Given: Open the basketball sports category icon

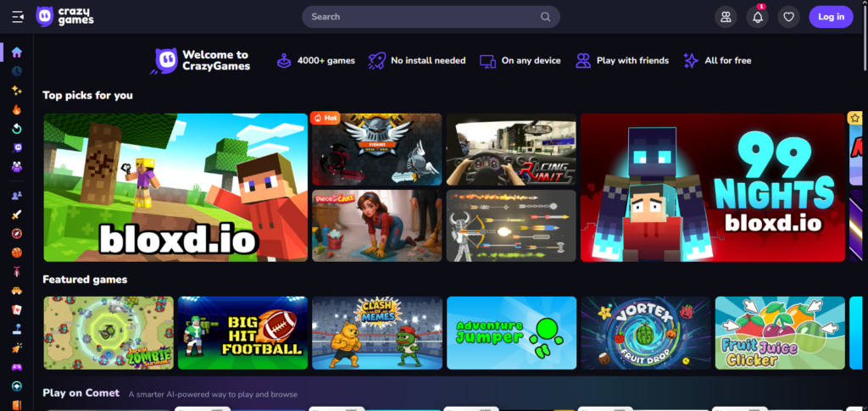Looking at the screenshot, I should point(17,253).
